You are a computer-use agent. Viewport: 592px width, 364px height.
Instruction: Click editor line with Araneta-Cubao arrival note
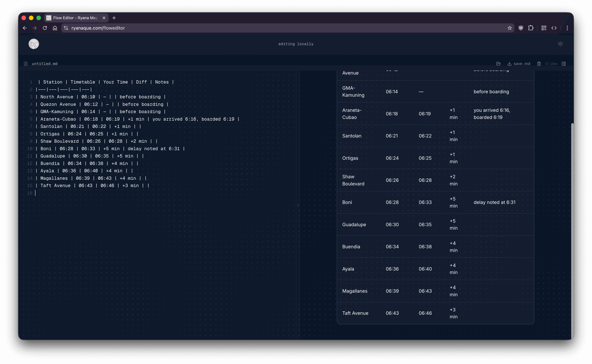pos(137,119)
